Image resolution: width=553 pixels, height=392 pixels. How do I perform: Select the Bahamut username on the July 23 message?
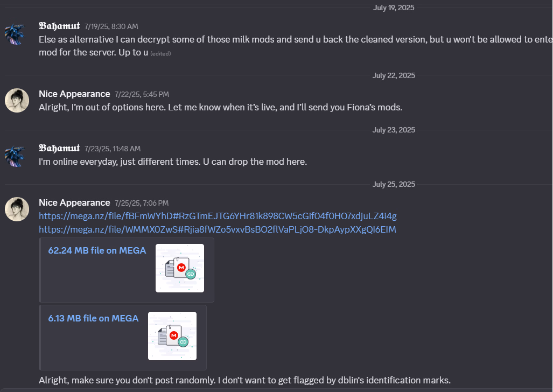[59, 148]
